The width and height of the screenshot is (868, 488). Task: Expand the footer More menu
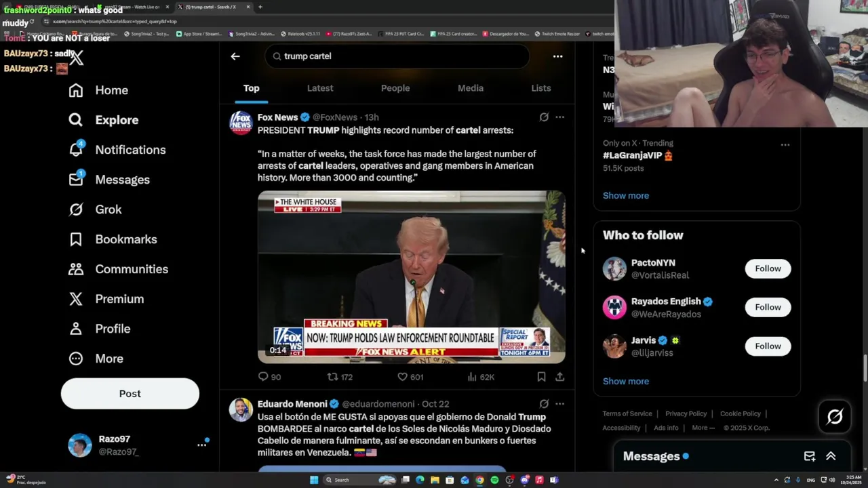pos(703,428)
